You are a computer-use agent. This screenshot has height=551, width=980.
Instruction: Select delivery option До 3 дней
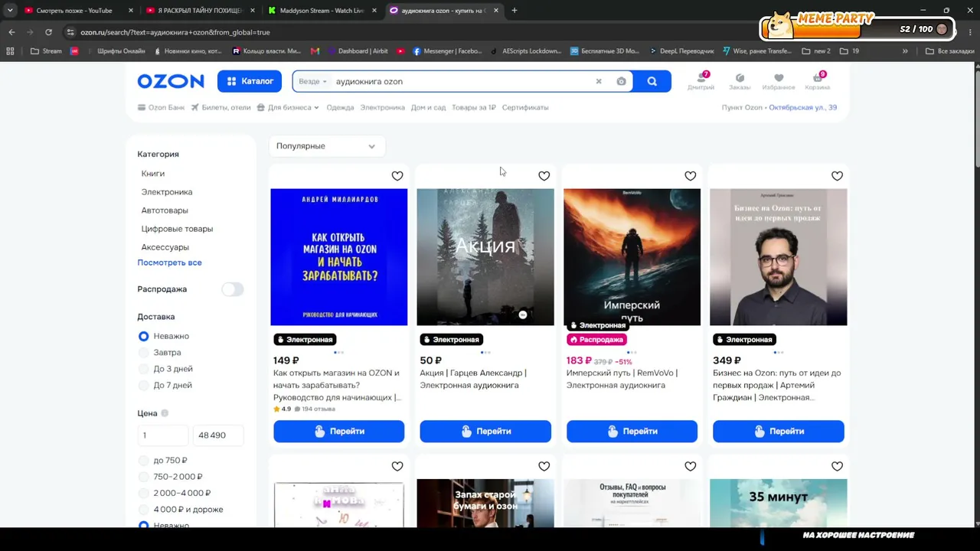143,369
